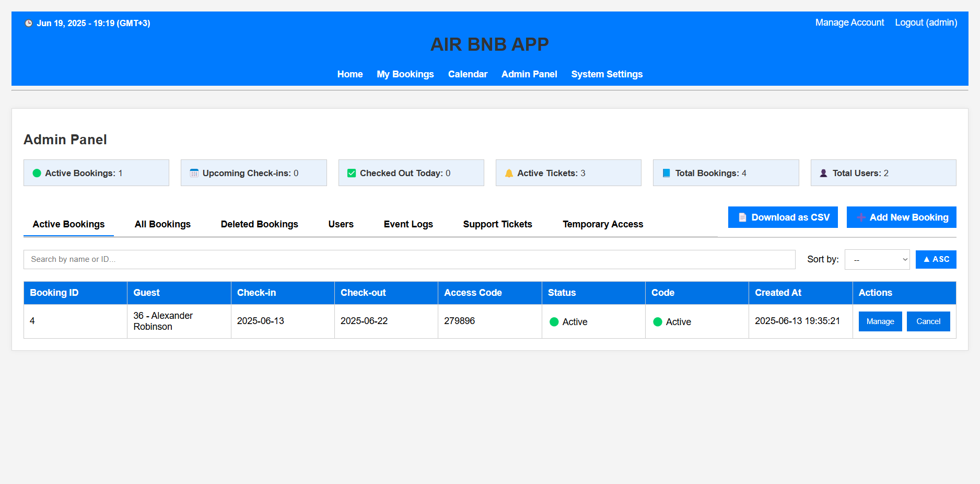This screenshot has width=980, height=484.
Task: Click the document icon on Download as CSV
Action: (x=742, y=217)
